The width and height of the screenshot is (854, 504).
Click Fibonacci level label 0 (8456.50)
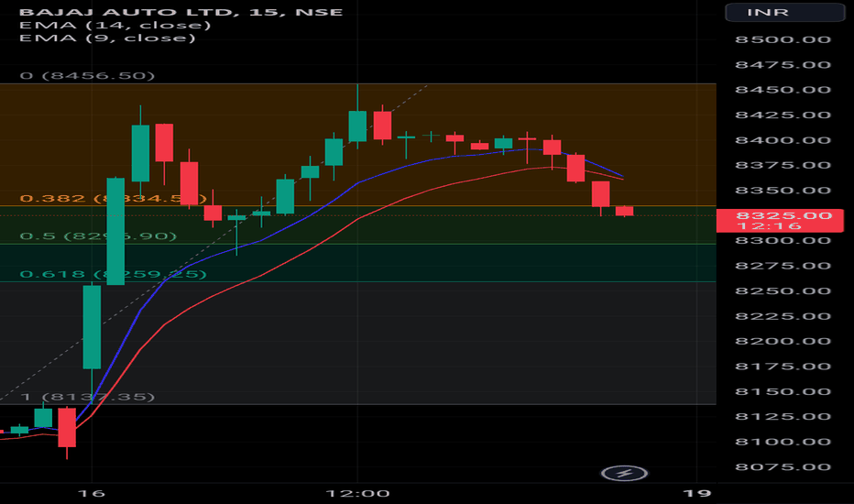pyautogui.click(x=87, y=75)
